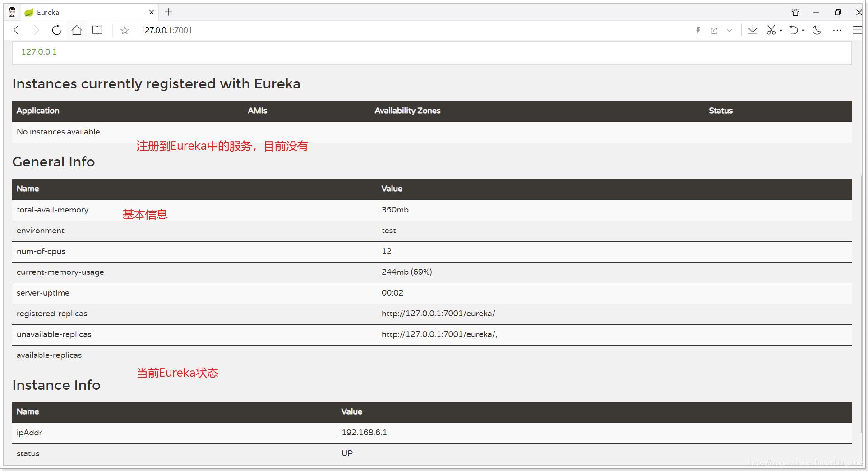
Task: Click the UP status value
Action: (x=347, y=453)
